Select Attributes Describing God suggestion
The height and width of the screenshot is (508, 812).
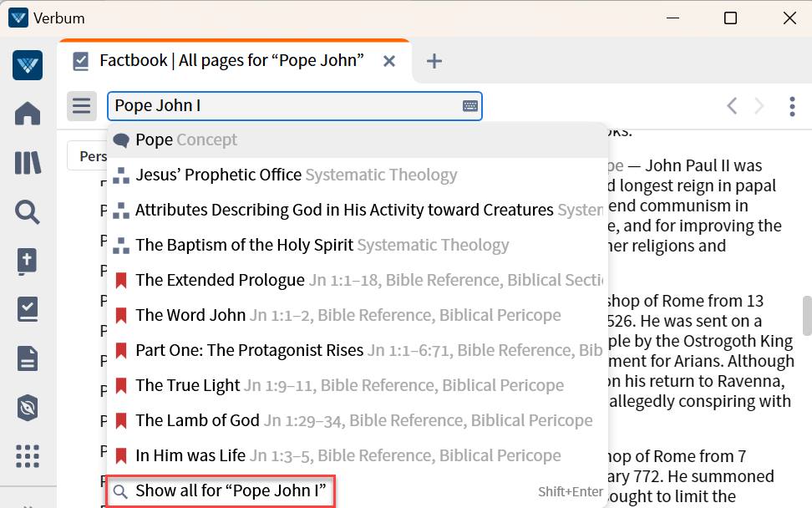point(358,210)
